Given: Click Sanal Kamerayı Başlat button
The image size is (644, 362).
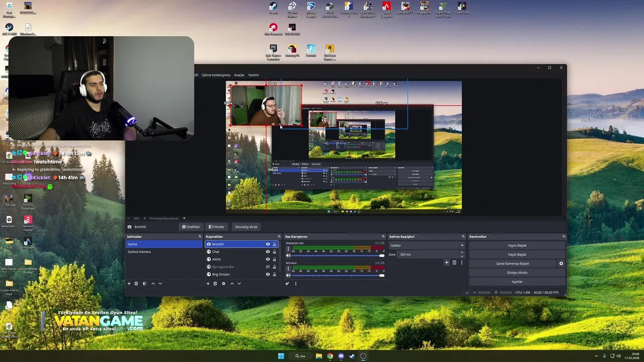Looking at the screenshot, I should coord(513,263).
